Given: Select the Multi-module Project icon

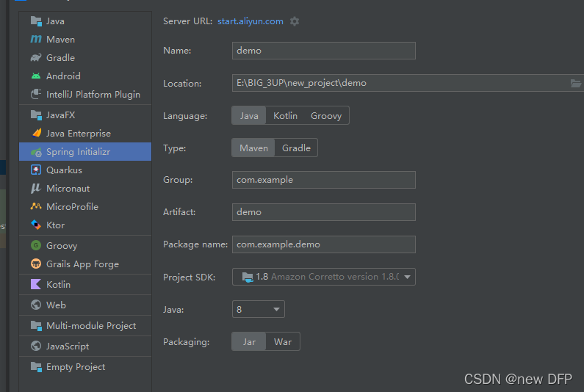Looking at the screenshot, I should click(x=36, y=326).
